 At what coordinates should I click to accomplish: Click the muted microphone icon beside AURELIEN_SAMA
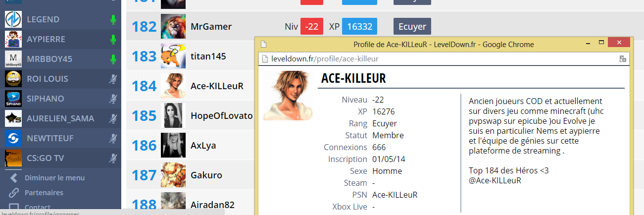click(113, 119)
